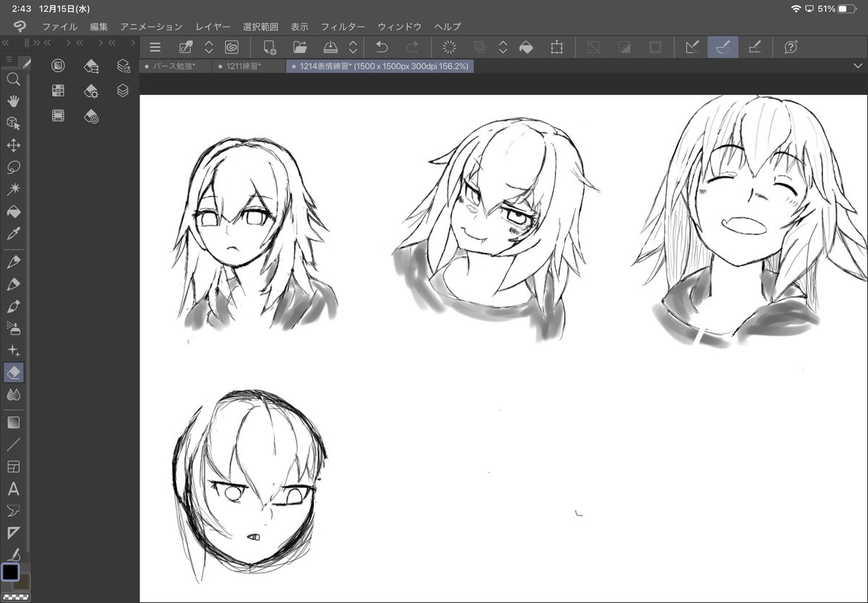868x603 pixels.
Task: Open the レイヤー menu
Action: click(x=213, y=27)
